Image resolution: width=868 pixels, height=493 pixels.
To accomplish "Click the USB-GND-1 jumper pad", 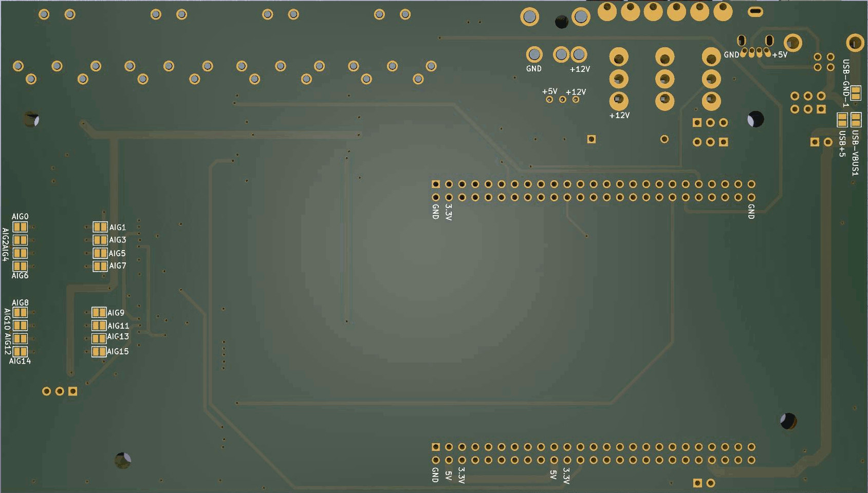I will [x=856, y=93].
